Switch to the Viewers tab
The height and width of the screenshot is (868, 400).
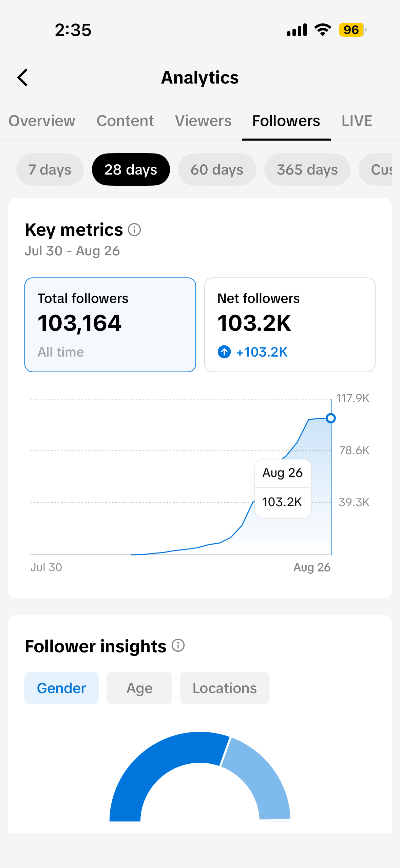pyautogui.click(x=203, y=121)
